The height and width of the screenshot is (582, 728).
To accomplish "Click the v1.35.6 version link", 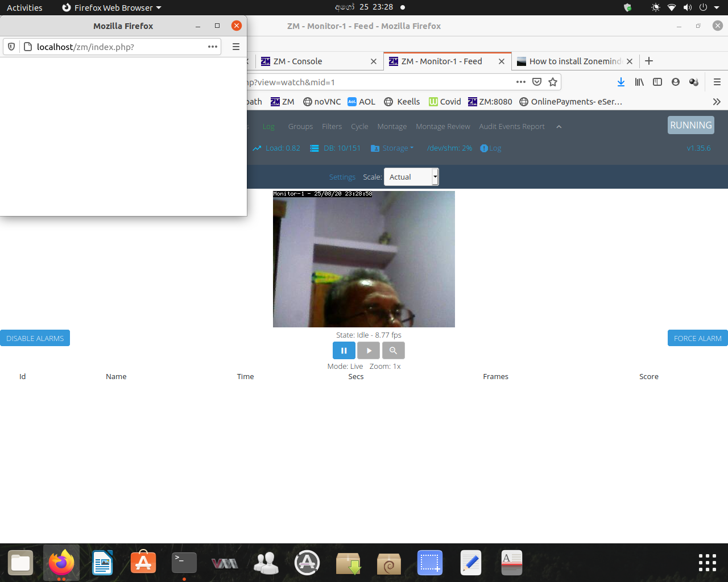I will click(698, 148).
